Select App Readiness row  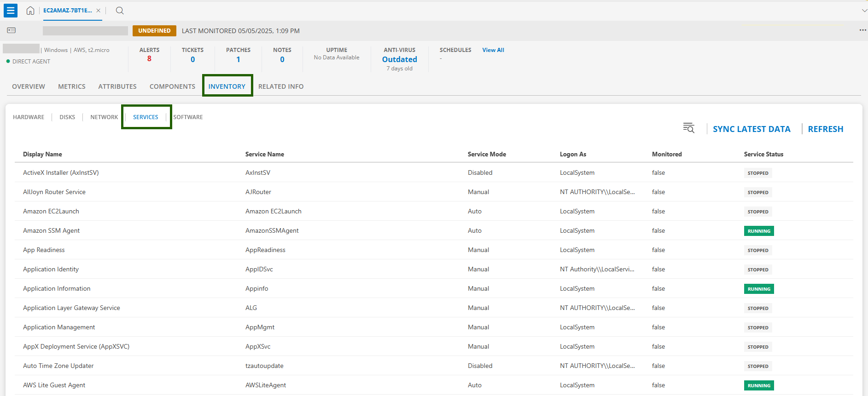click(x=434, y=250)
